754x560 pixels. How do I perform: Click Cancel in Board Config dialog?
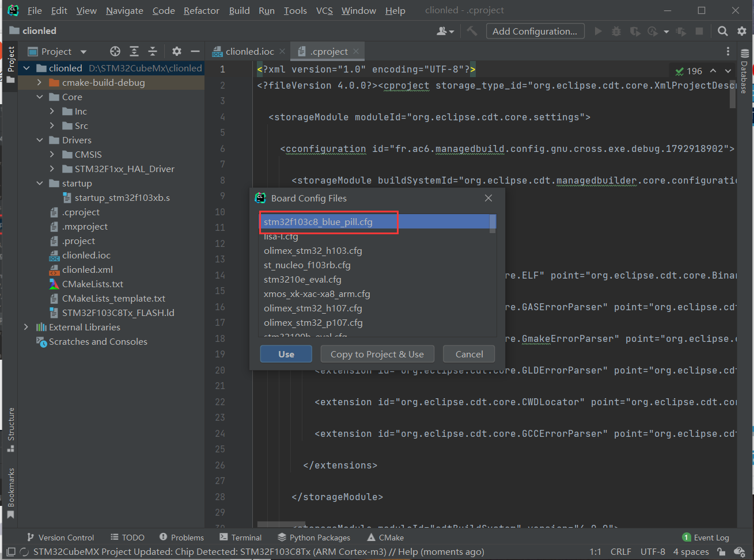[469, 354]
